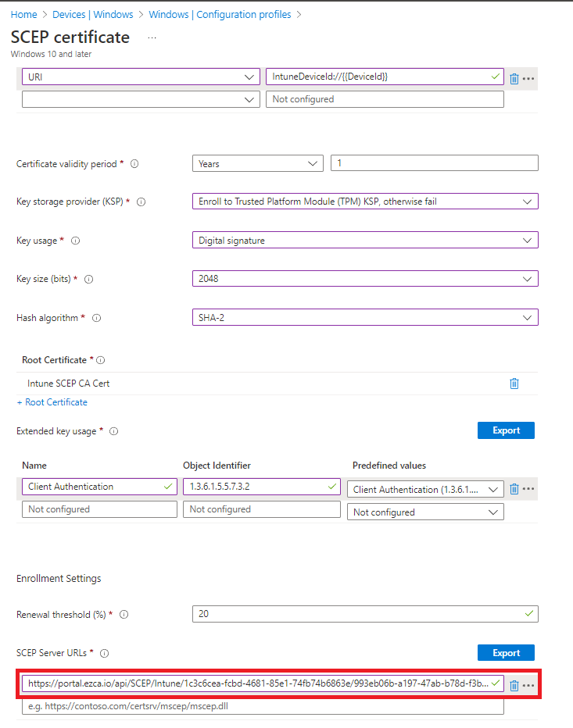Open the Key usage Digital signature dropdown

[364, 241]
